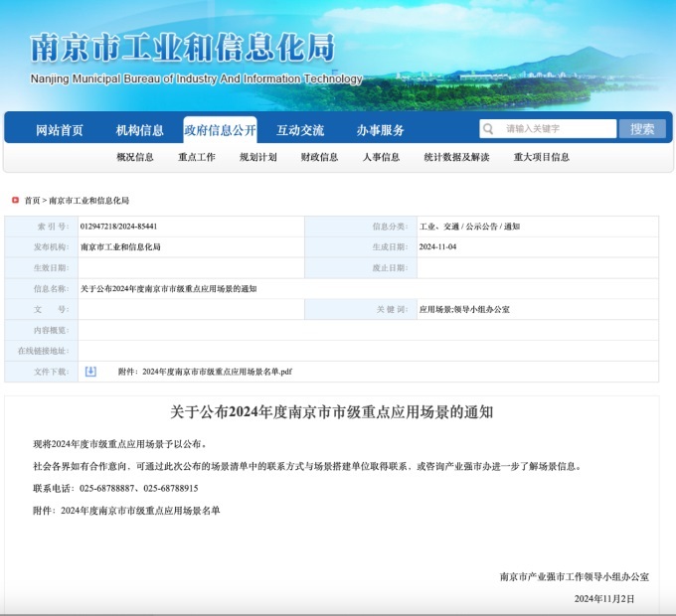Image resolution: width=676 pixels, height=616 pixels.
Task: View 统计数据及解读 page
Action: (x=456, y=157)
